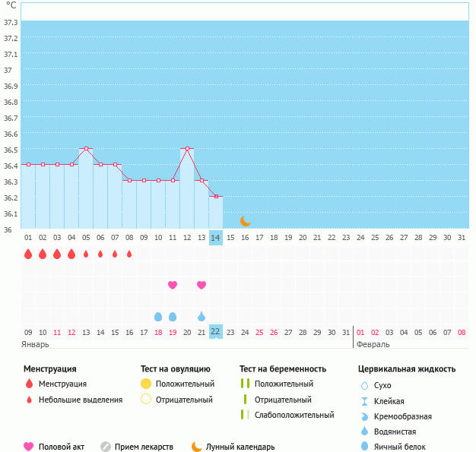Click the Лунный календарь moon icon in legend

point(197,447)
